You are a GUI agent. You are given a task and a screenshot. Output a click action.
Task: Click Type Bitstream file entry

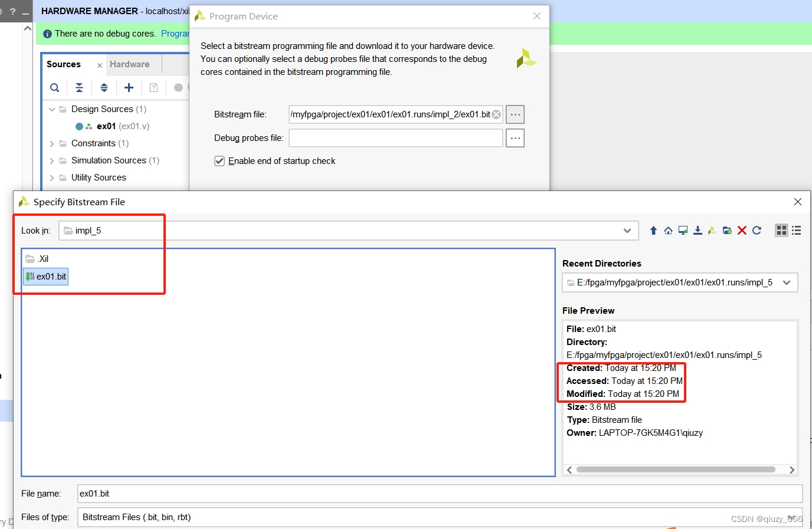[x=604, y=420]
